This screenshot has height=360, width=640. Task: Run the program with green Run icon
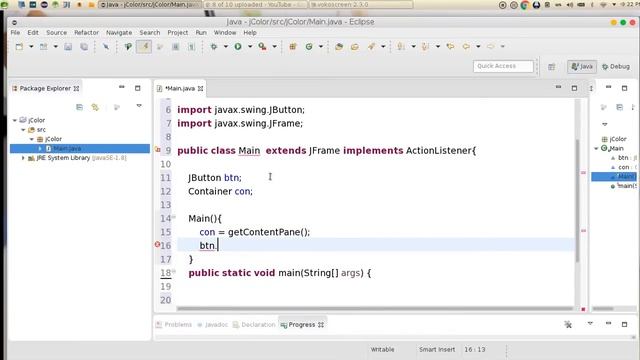(238, 47)
